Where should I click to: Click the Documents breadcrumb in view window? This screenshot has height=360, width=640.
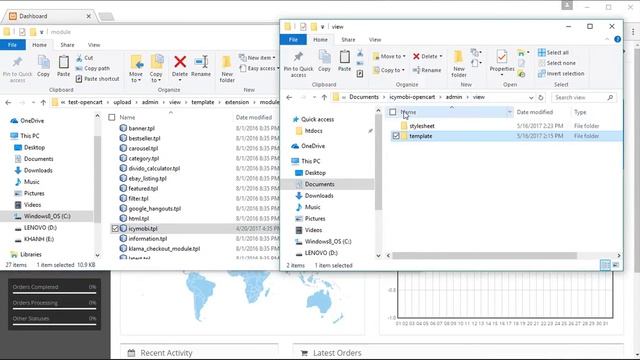(364, 97)
